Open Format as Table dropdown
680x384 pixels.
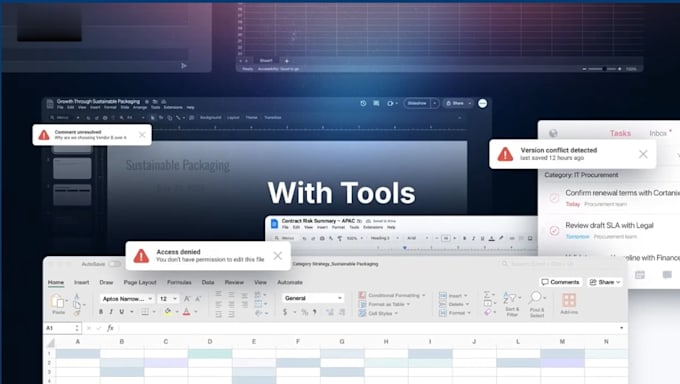[x=384, y=304]
